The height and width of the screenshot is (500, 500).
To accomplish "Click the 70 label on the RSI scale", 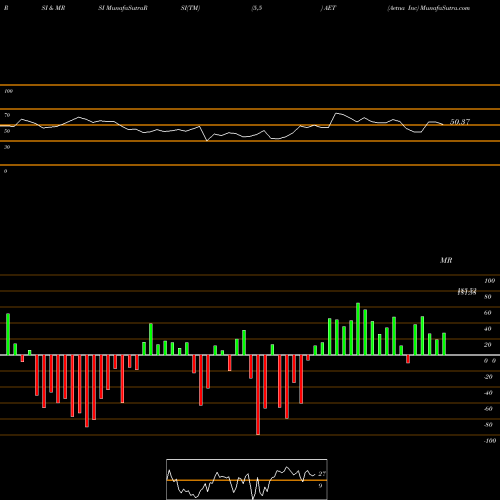I will [x=7, y=115].
